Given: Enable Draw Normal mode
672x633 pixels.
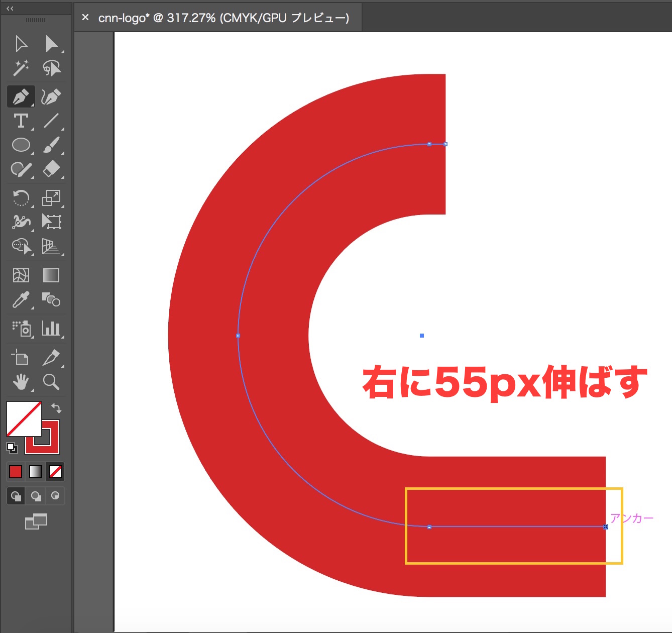Looking at the screenshot, I should [16, 496].
